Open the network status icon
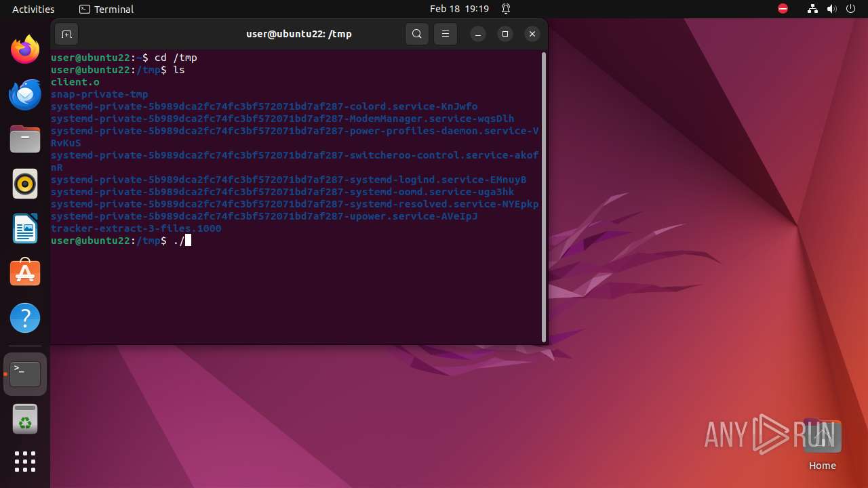Image resolution: width=868 pixels, height=488 pixels. (813, 9)
